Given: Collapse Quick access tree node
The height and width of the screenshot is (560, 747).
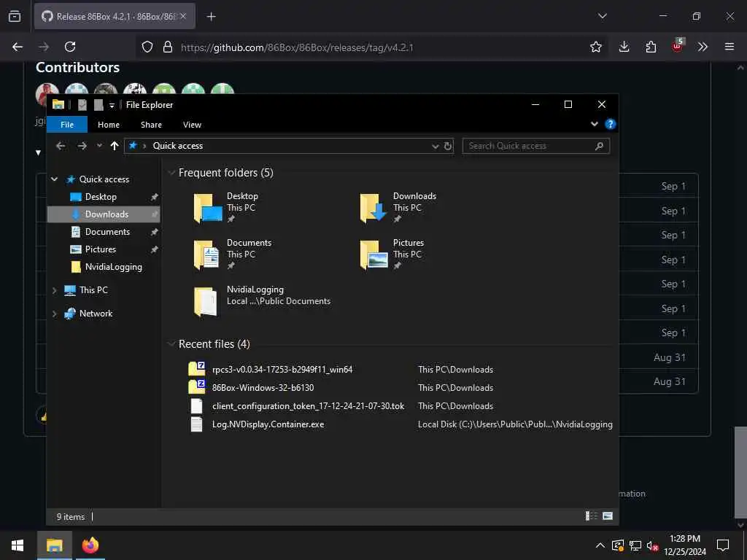Looking at the screenshot, I should (x=54, y=179).
